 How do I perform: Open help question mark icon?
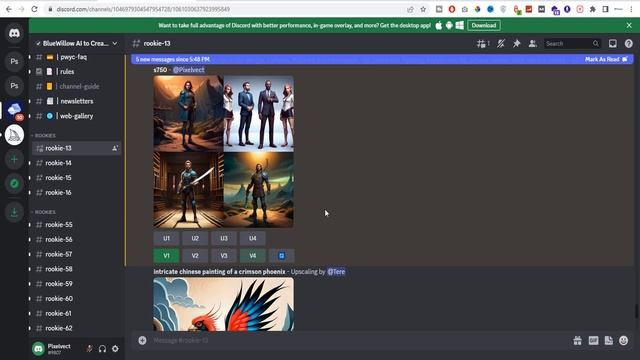(629, 43)
